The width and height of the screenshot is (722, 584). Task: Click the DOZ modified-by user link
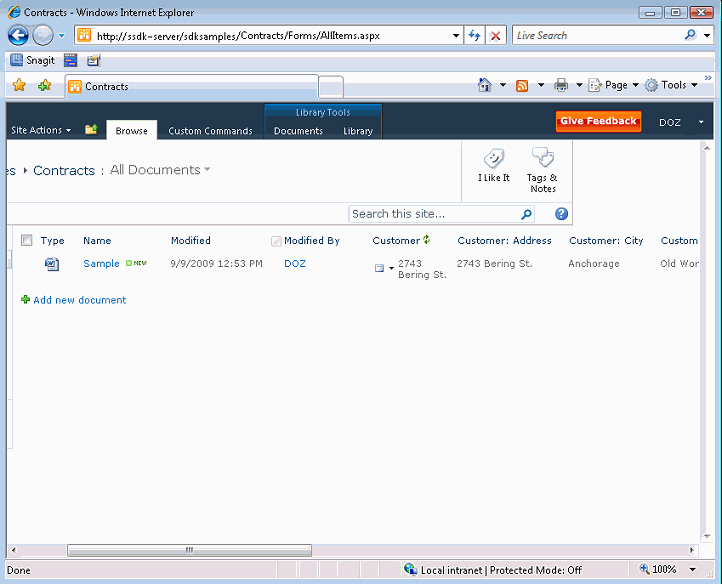click(295, 263)
